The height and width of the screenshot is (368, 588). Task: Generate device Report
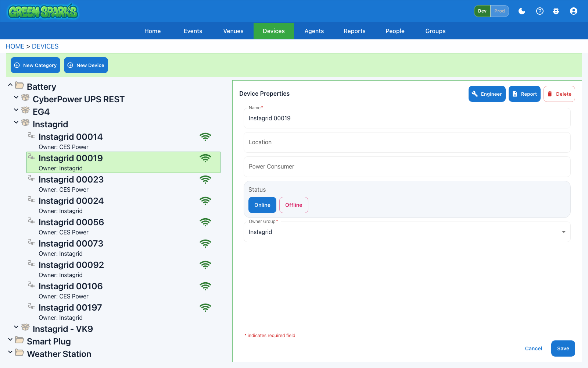point(524,94)
